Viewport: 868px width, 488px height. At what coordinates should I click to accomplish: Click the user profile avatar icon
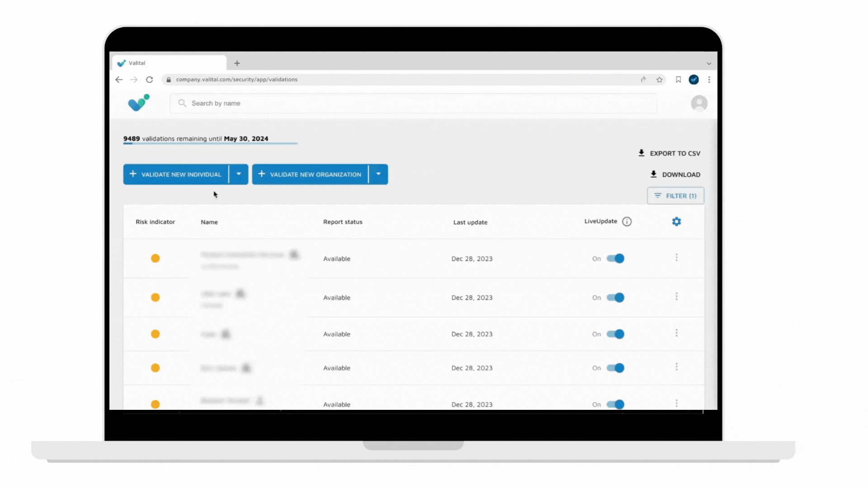click(699, 103)
